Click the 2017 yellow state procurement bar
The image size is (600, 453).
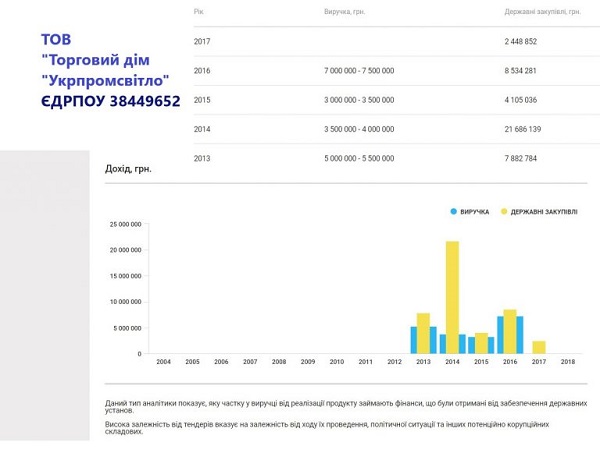click(539, 347)
